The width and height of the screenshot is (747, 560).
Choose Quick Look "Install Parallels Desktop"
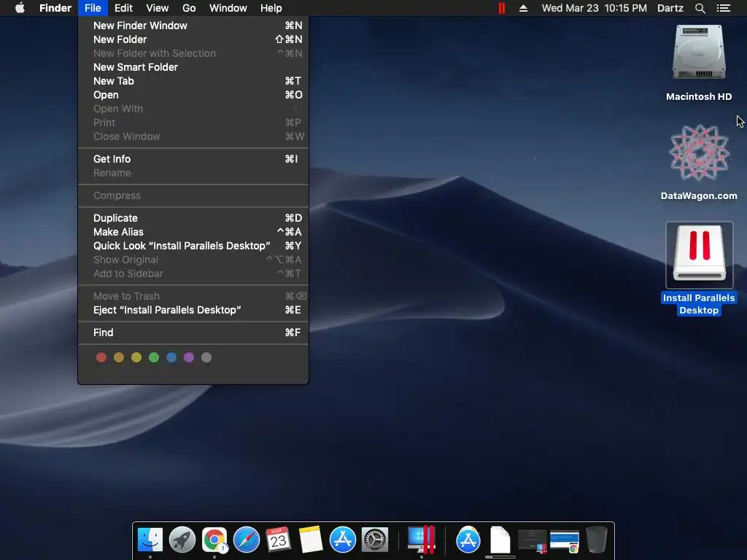(193, 246)
